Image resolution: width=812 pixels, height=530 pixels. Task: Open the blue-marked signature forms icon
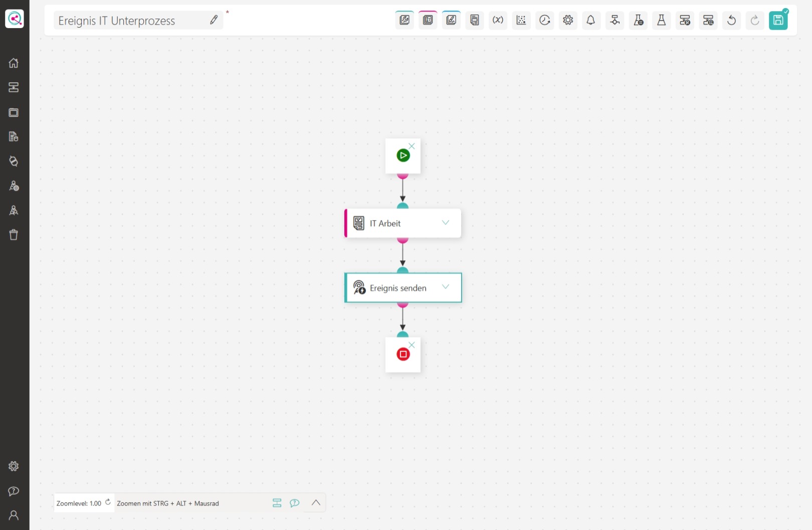[x=451, y=20]
